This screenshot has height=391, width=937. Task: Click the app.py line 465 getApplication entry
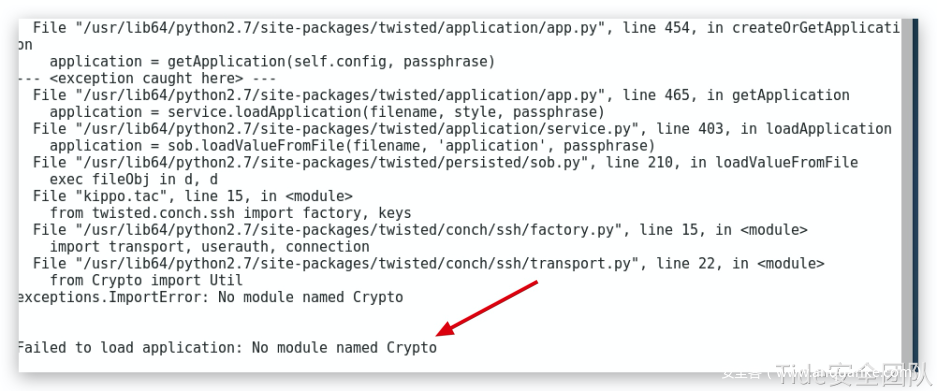point(441,95)
